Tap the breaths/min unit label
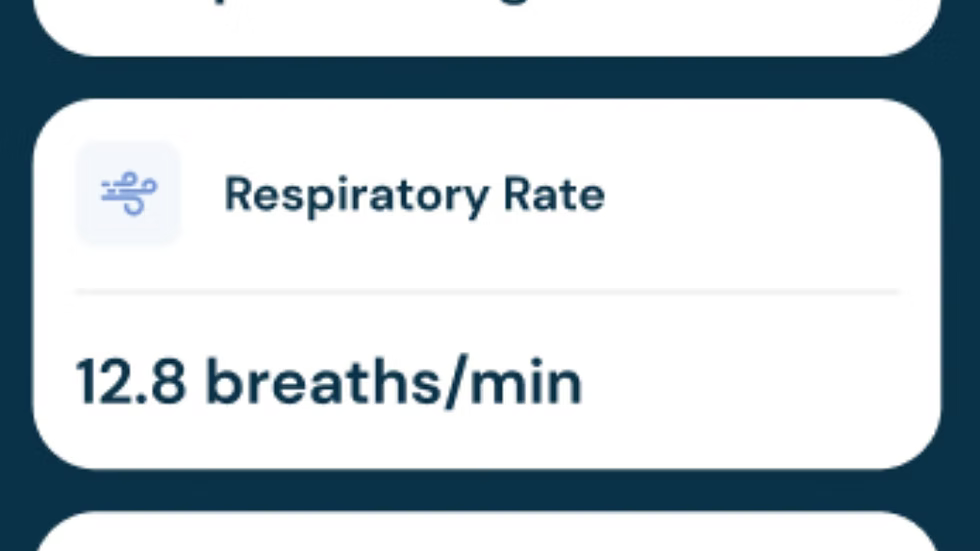 394,383
